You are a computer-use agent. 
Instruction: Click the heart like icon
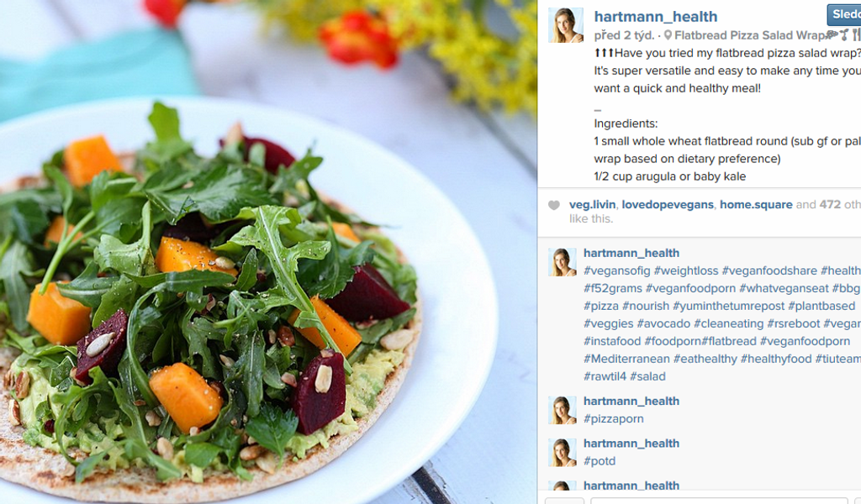(x=553, y=205)
